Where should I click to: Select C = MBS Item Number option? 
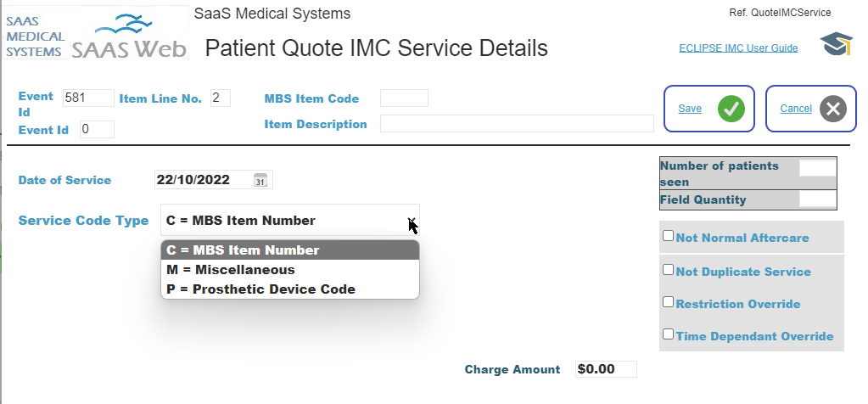click(290, 250)
